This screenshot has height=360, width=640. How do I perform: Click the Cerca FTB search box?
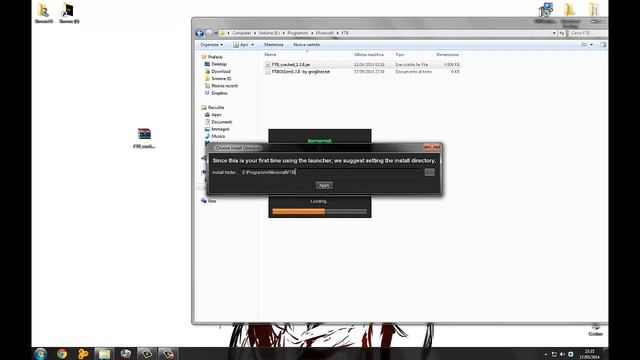(587, 33)
